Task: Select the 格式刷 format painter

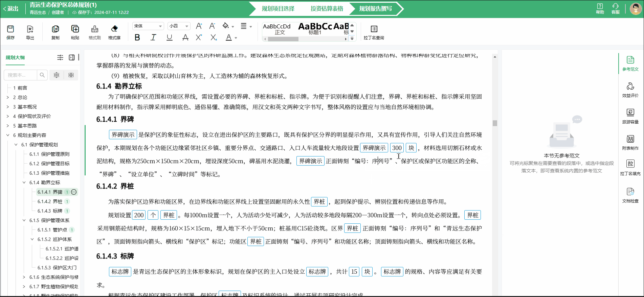Action: [95, 29]
